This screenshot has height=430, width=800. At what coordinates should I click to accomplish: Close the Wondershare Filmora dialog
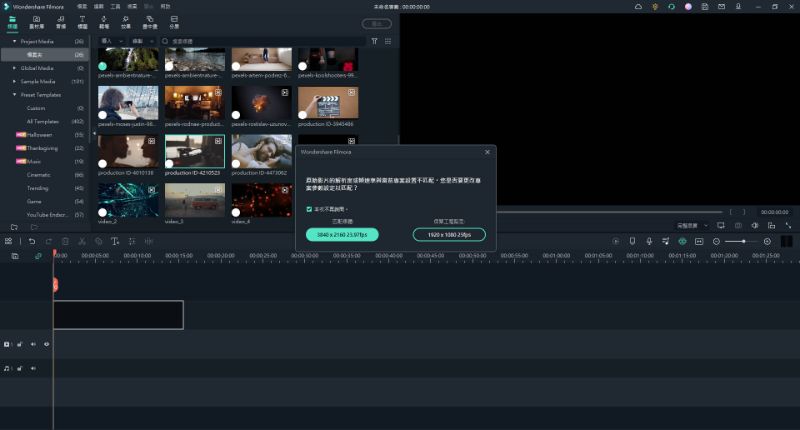[x=487, y=152]
